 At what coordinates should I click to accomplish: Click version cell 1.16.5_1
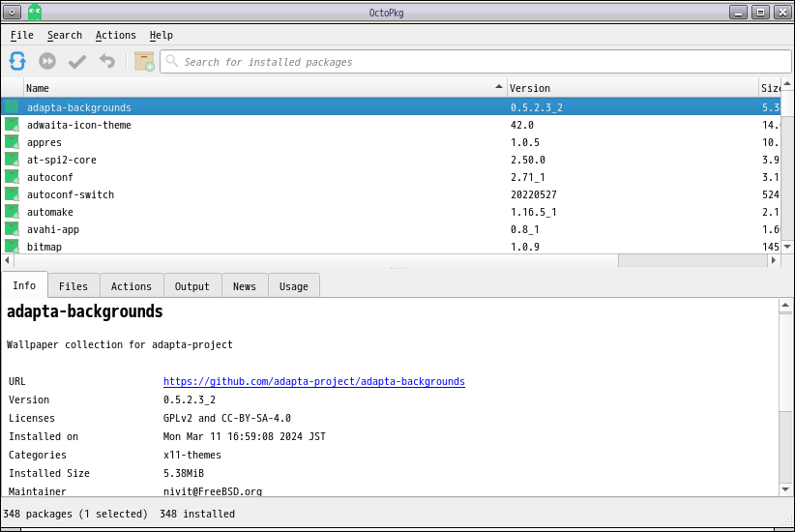click(x=533, y=212)
